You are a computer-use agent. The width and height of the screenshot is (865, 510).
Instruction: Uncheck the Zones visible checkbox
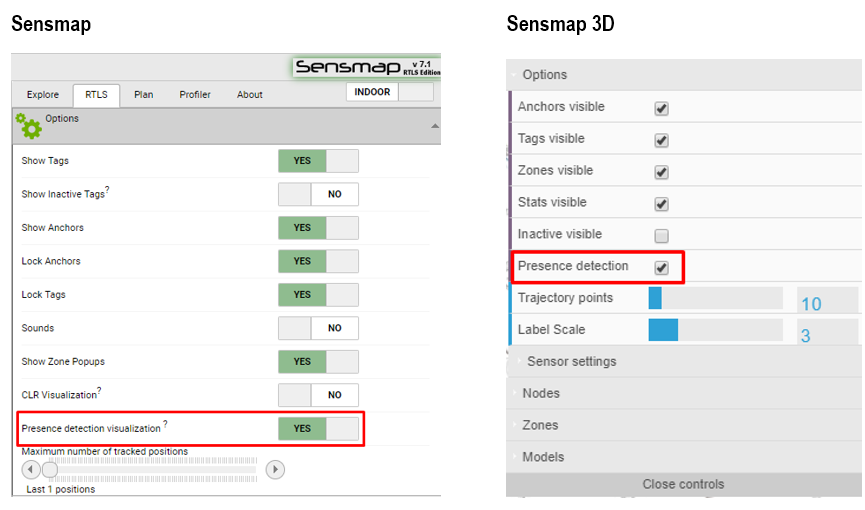[x=661, y=172]
